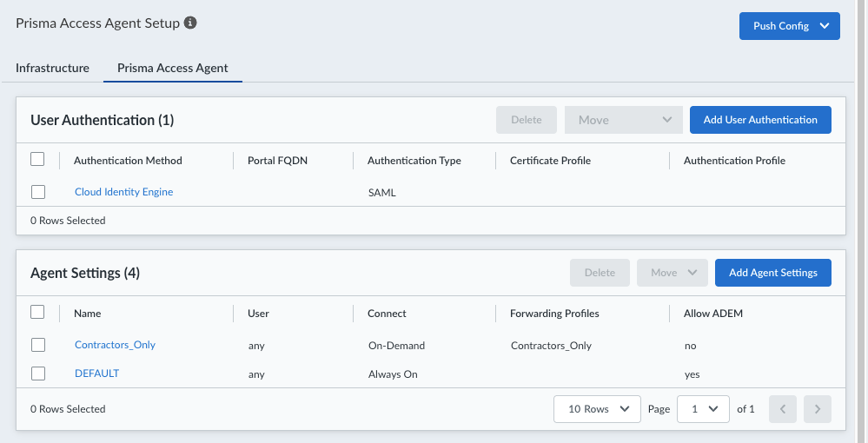Click Add User Authentication button

coord(760,120)
